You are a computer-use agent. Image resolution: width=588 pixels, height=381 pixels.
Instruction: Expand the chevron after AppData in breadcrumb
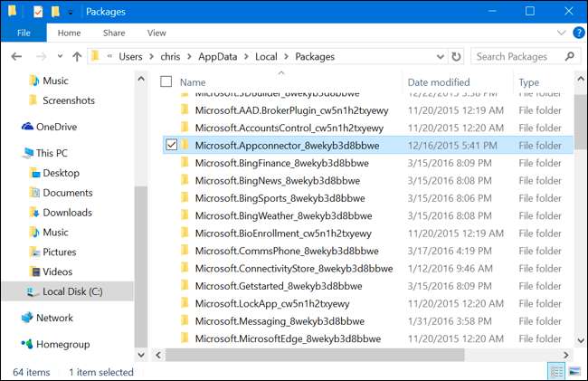point(246,57)
